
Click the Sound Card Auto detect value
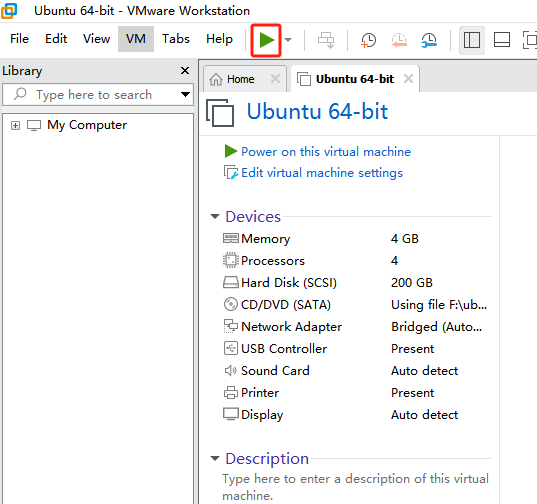click(424, 370)
